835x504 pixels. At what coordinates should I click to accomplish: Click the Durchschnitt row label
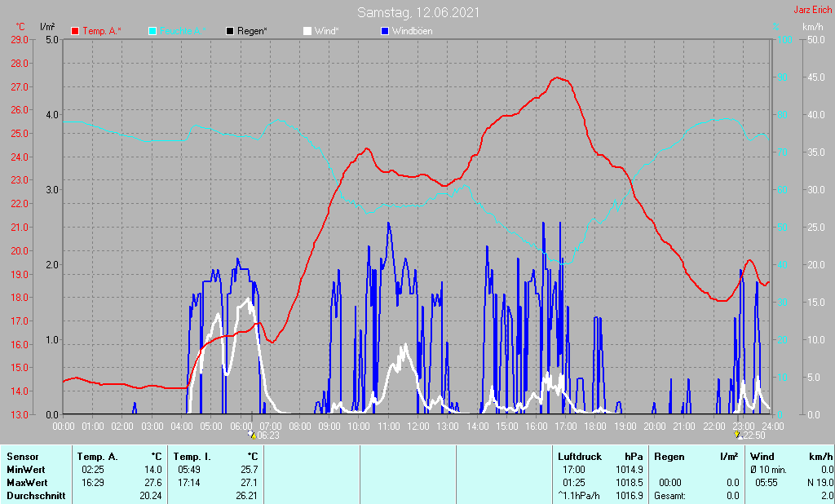tap(36, 496)
